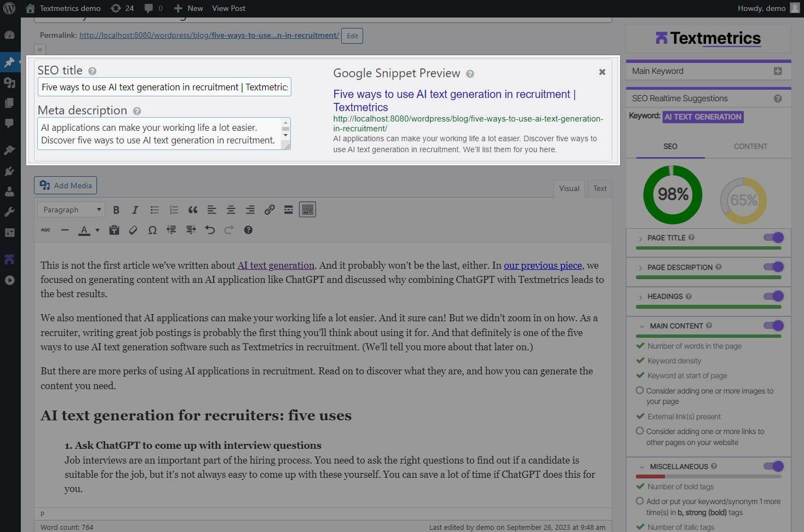Follow the 'our previous piece' link

point(543,265)
